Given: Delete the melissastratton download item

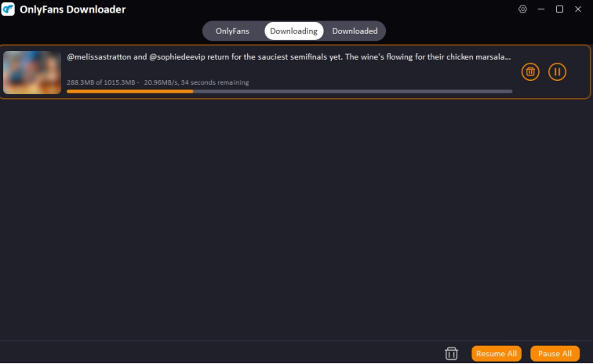Looking at the screenshot, I should 530,72.
